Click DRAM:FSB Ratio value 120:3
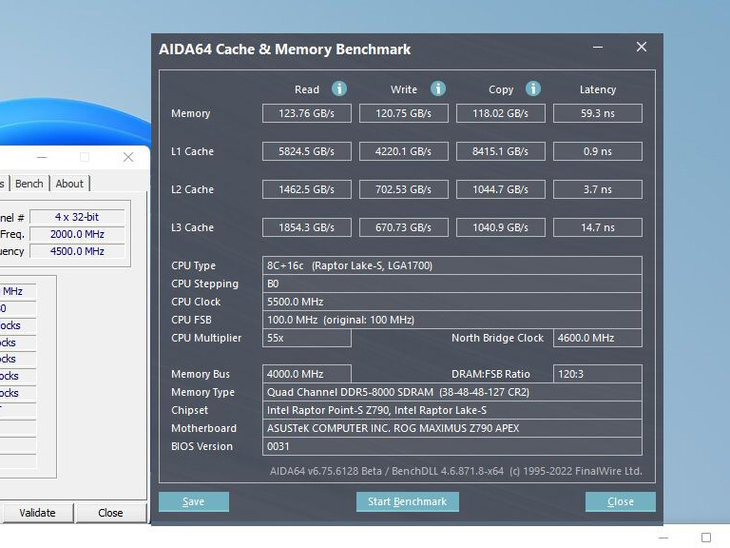This screenshot has width=730, height=548. [x=598, y=374]
